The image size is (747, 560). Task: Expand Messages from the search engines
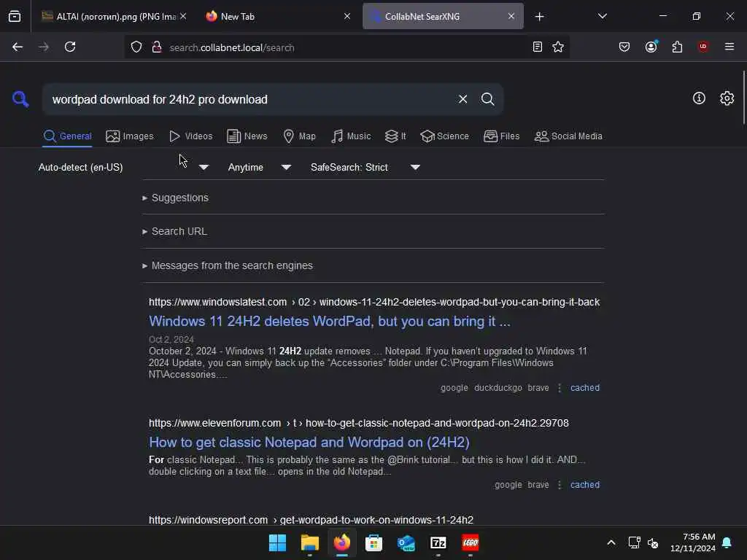click(228, 265)
